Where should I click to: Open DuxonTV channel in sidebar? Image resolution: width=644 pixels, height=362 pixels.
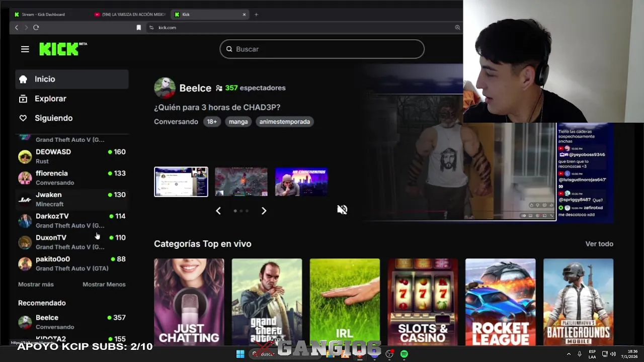(x=72, y=242)
